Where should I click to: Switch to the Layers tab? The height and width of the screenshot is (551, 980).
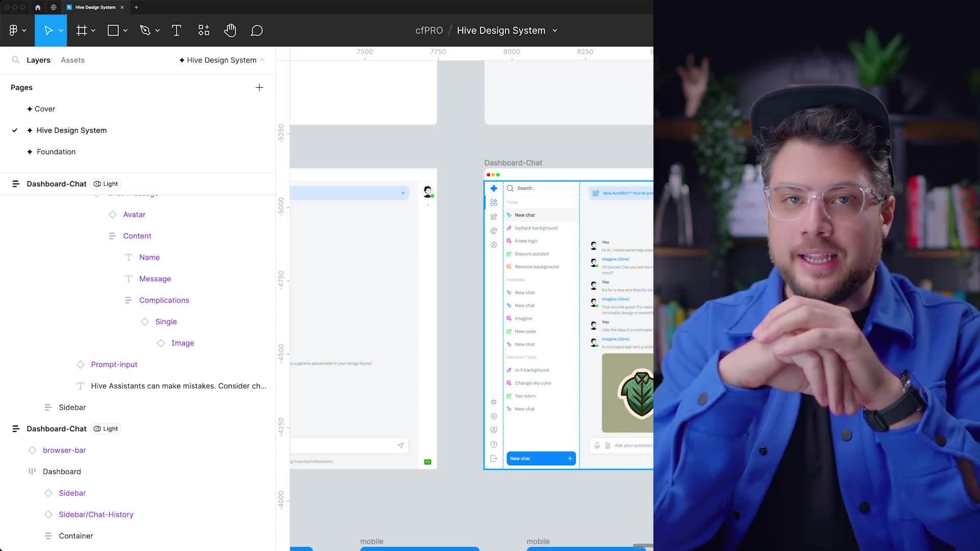[x=38, y=60]
